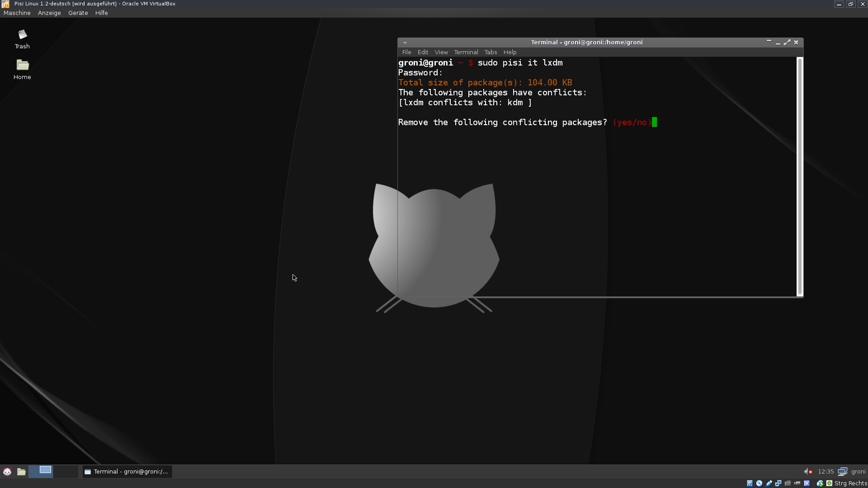Close the Terminal window
The image size is (868, 488).
click(796, 42)
